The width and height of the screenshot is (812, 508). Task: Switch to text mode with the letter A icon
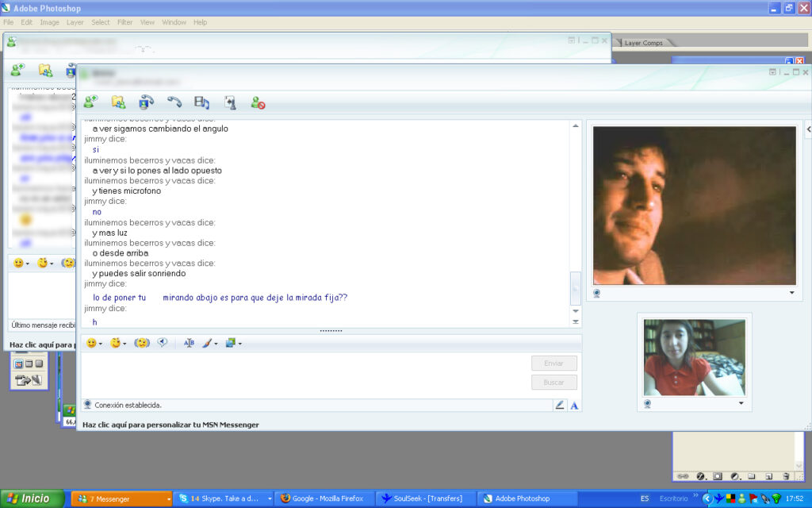pos(575,406)
